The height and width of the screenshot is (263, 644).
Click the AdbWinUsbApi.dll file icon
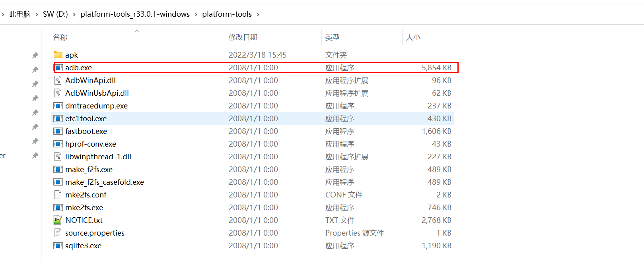click(x=58, y=93)
